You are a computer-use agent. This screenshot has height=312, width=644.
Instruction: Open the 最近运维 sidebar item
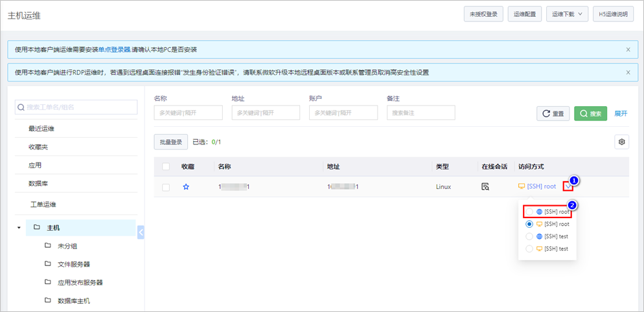click(x=41, y=129)
